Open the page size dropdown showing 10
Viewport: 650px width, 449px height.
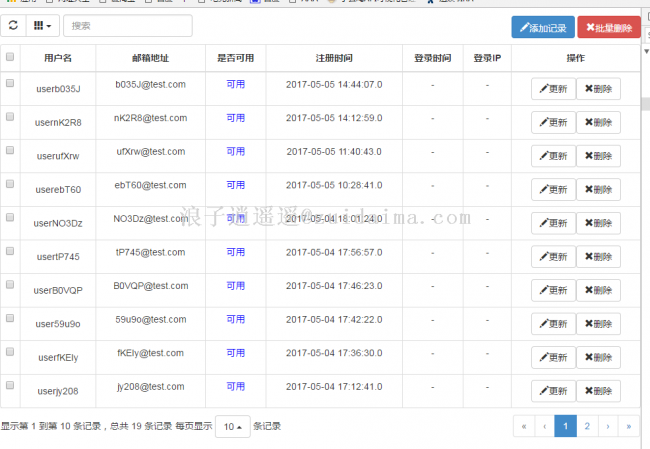232,427
